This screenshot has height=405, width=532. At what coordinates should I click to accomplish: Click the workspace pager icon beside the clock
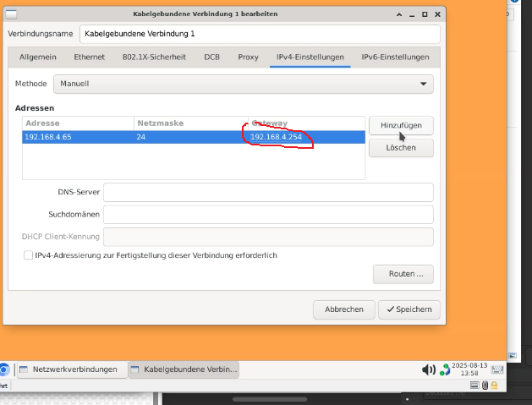(x=497, y=369)
